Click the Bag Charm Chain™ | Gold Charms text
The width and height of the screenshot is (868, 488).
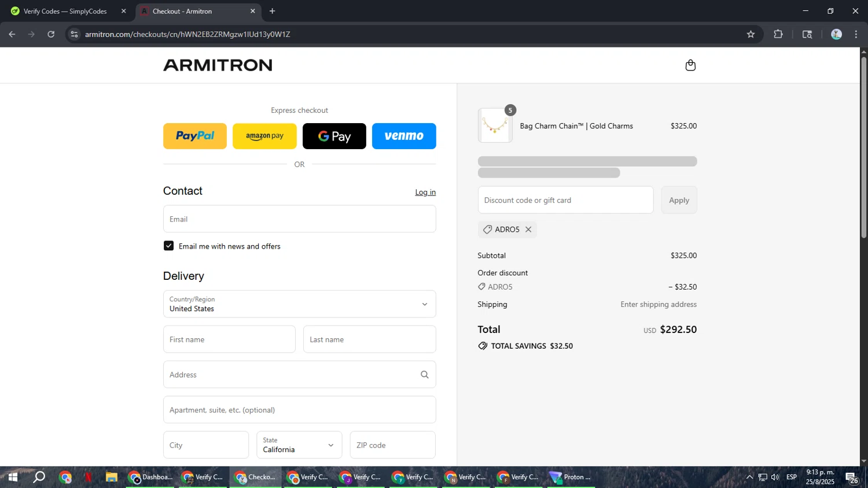point(576,126)
